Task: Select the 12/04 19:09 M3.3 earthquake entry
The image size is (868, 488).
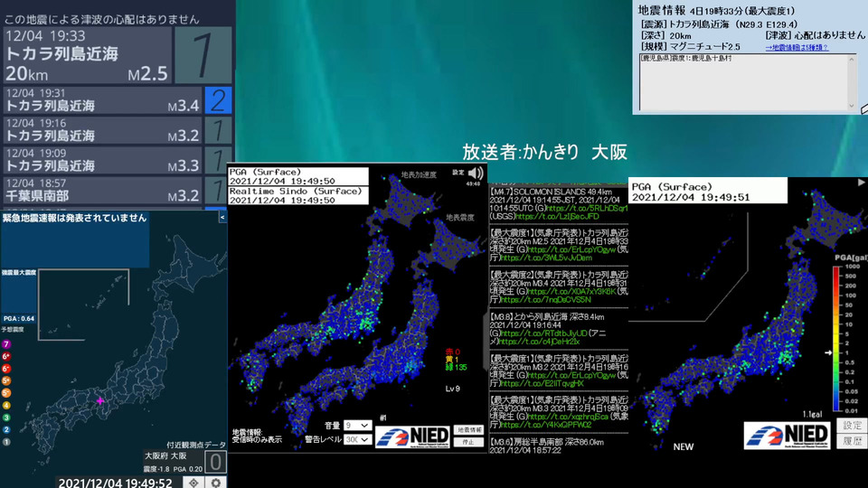Action: point(102,160)
